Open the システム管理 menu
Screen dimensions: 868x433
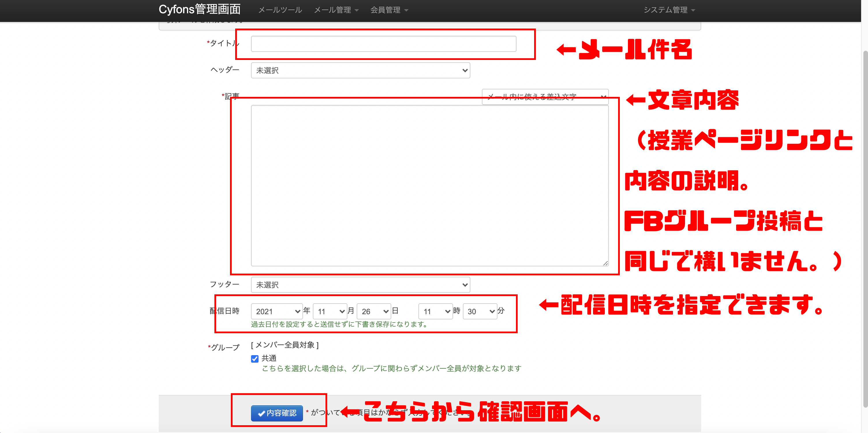(x=669, y=10)
